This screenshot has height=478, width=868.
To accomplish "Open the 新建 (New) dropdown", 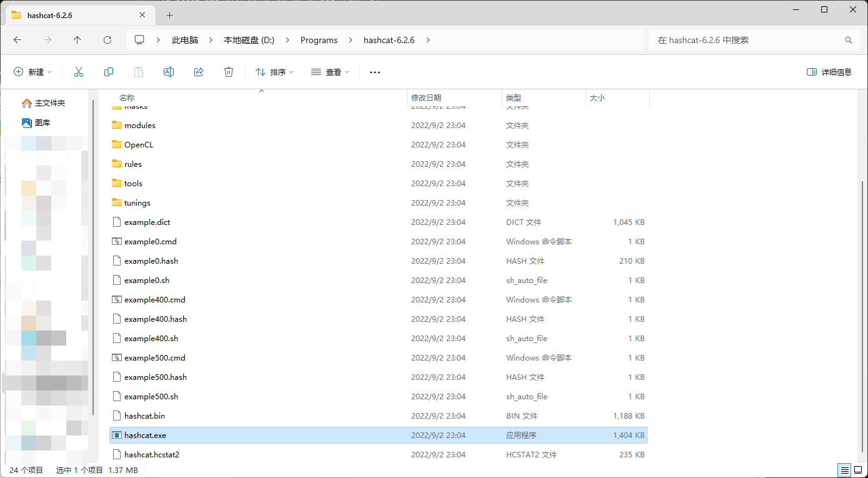I will (32, 72).
